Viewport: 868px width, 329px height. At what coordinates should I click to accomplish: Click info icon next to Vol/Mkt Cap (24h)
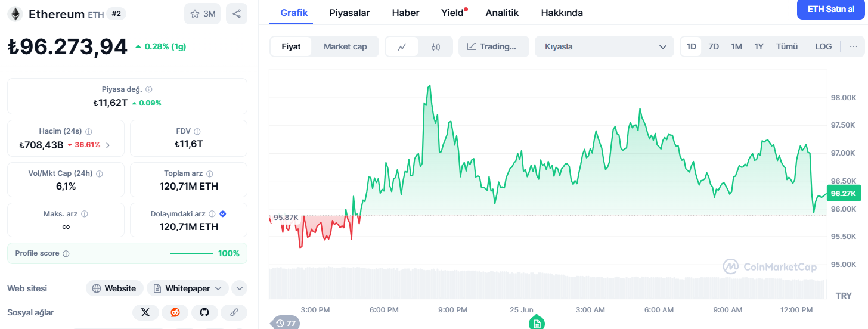[x=100, y=173]
